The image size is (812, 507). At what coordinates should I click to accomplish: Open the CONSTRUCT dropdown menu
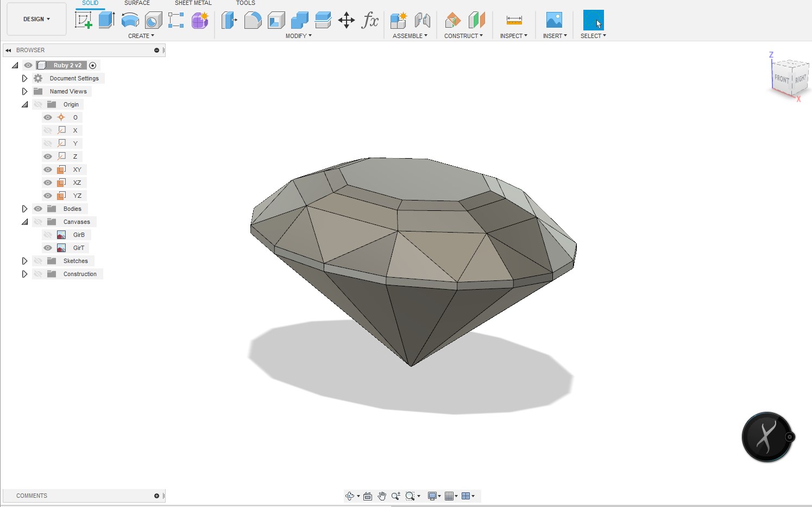[x=463, y=36]
